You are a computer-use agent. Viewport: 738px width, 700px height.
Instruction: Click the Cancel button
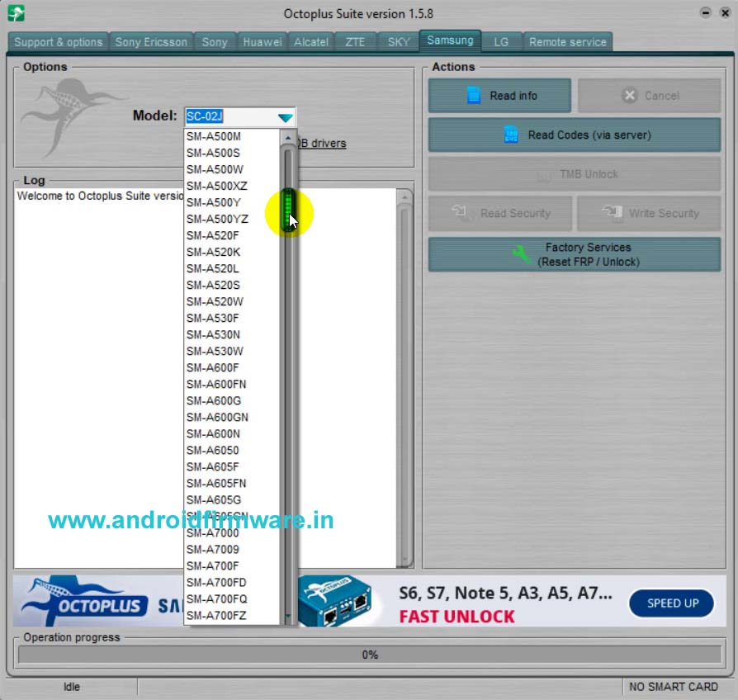coord(649,96)
